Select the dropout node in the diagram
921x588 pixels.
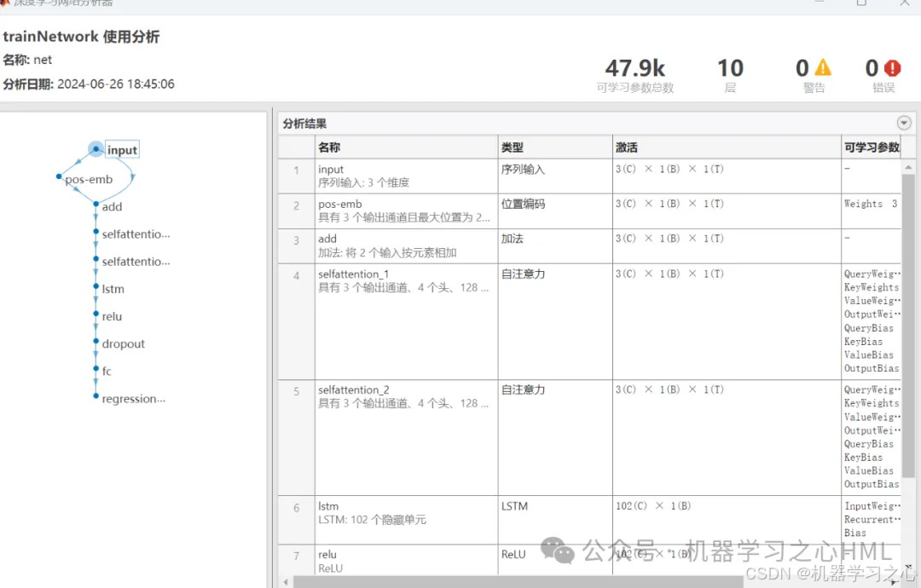123,343
